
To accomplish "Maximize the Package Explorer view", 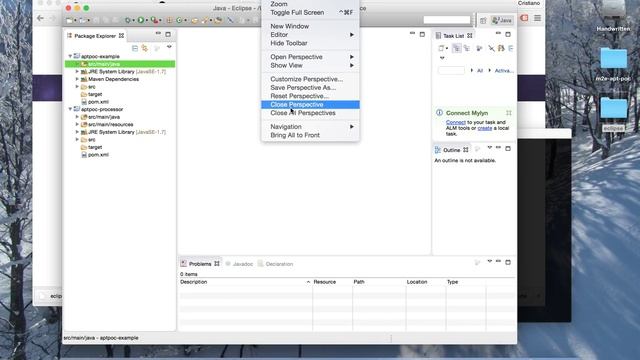I will (x=168, y=34).
